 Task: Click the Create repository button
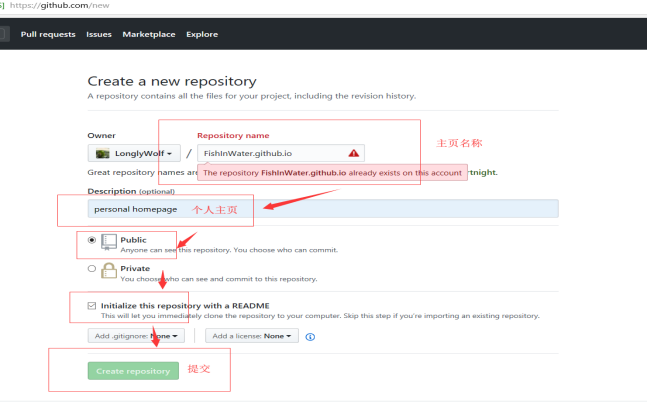point(133,371)
